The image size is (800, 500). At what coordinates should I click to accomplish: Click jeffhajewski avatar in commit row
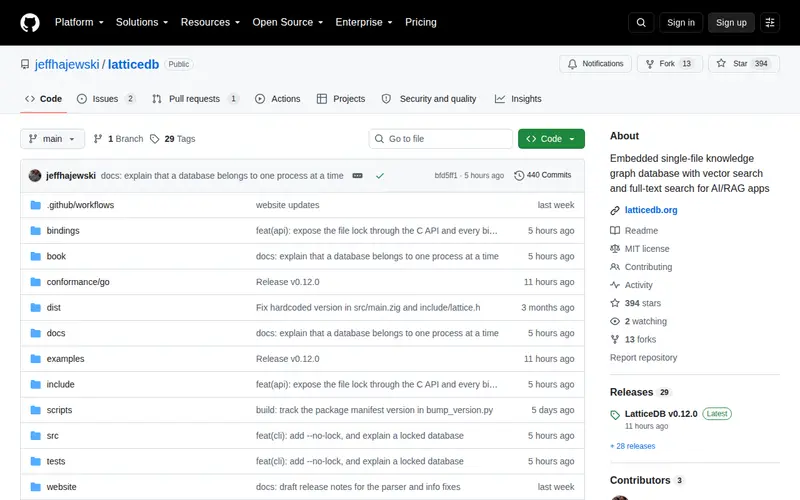(x=35, y=176)
